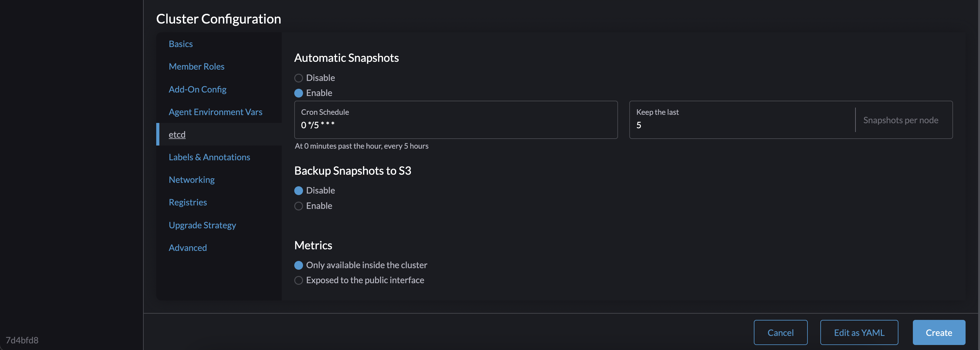Click the Create button

939,332
